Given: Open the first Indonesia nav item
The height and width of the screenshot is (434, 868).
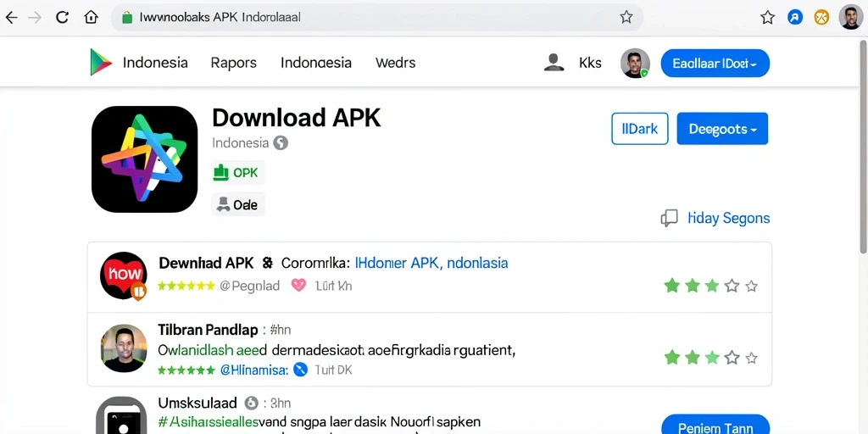Looking at the screenshot, I should [155, 63].
